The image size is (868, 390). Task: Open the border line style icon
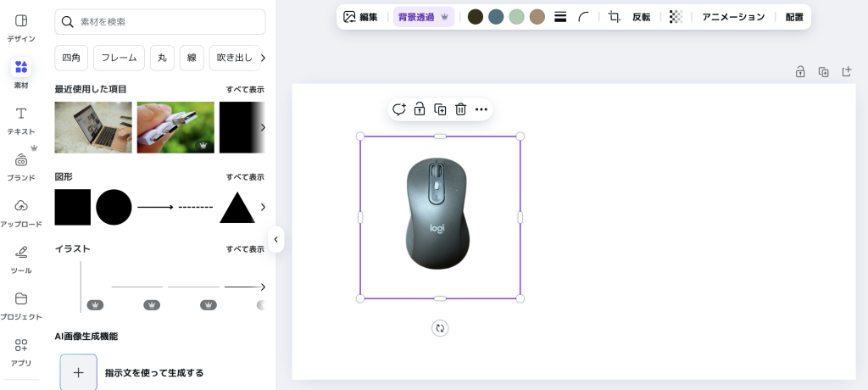point(560,17)
